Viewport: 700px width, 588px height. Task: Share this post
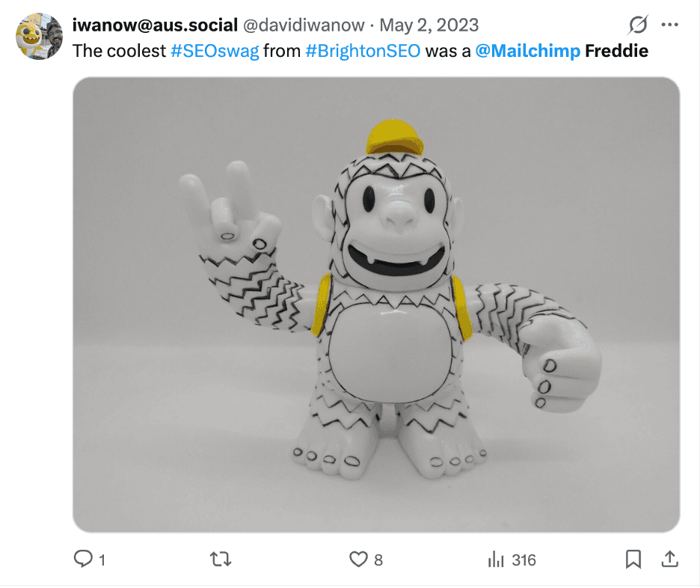click(x=669, y=559)
